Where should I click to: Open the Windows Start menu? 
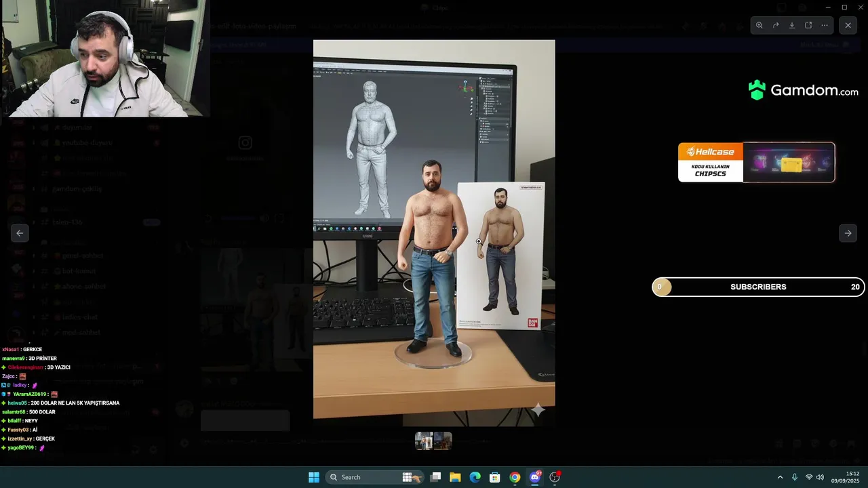click(314, 477)
